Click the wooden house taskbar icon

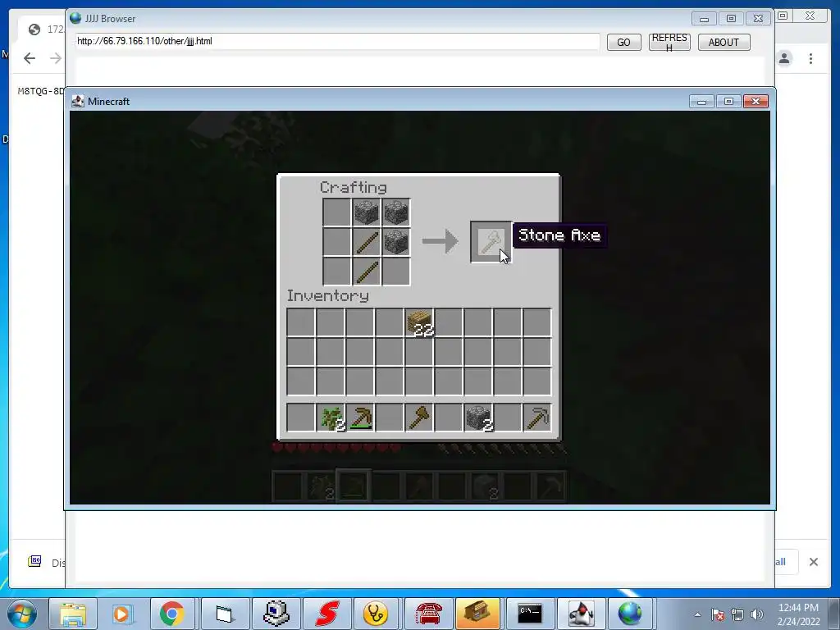click(x=478, y=614)
